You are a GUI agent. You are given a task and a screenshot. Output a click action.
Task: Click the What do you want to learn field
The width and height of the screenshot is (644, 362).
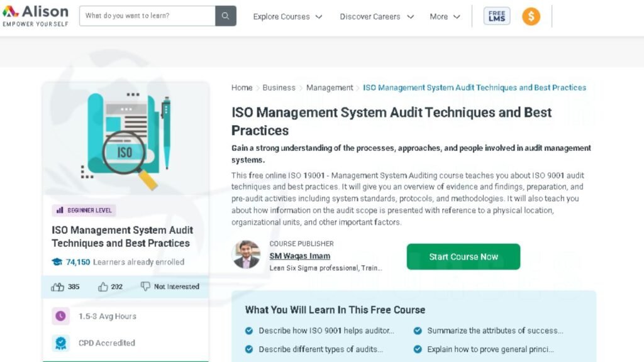tap(147, 16)
